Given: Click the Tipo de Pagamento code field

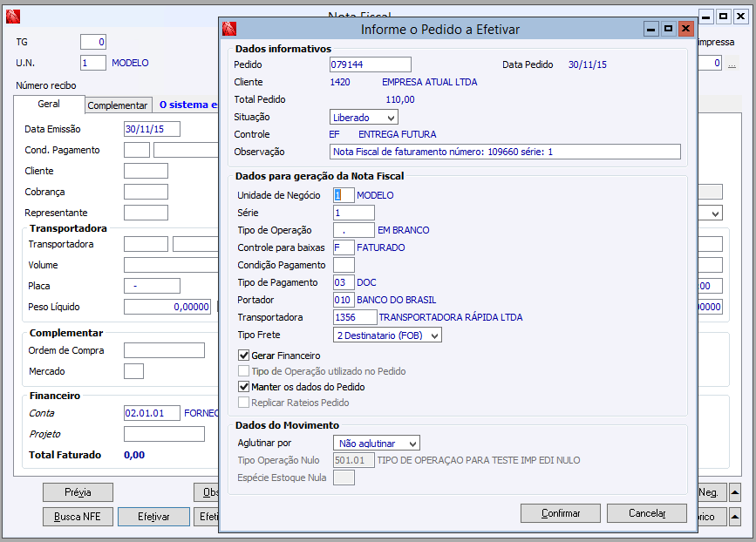Looking at the screenshot, I should point(344,282).
